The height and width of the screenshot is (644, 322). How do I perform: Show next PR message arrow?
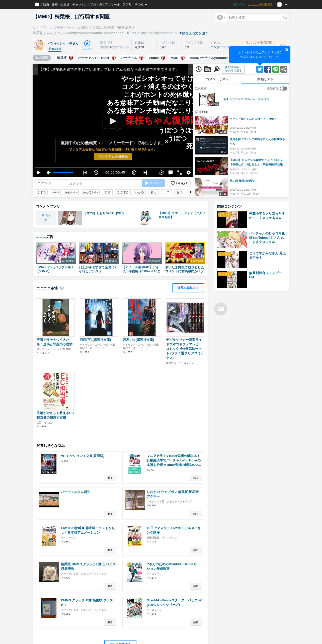(191, 69)
